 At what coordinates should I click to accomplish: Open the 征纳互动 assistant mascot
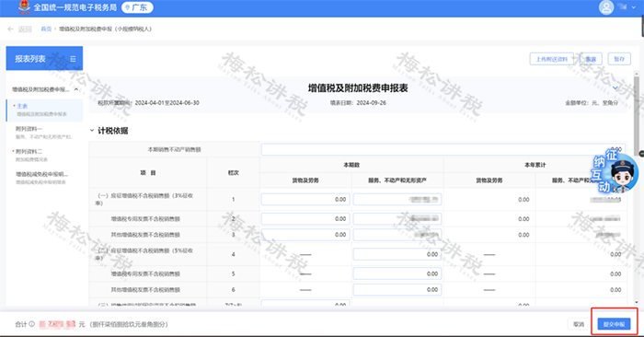[x=615, y=171]
